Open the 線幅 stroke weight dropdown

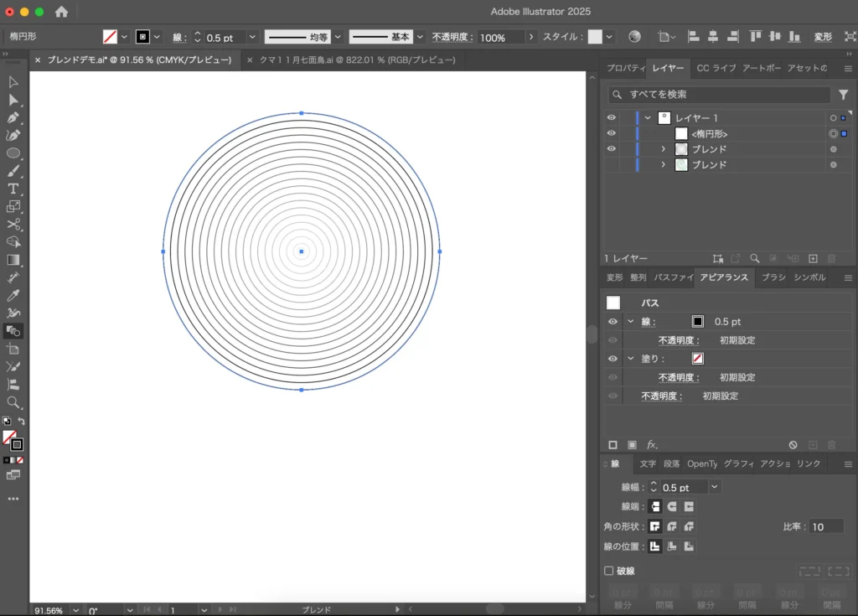point(714,487)
